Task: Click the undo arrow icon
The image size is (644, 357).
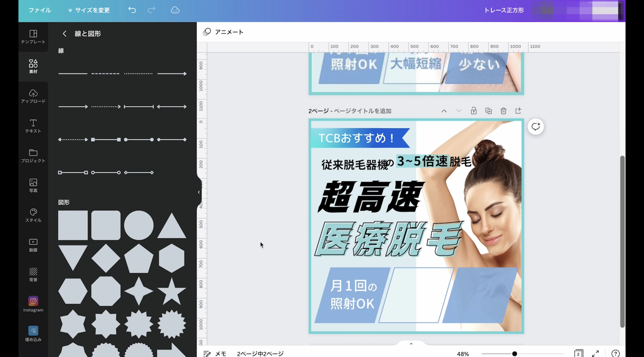Action: click(132, 10)
